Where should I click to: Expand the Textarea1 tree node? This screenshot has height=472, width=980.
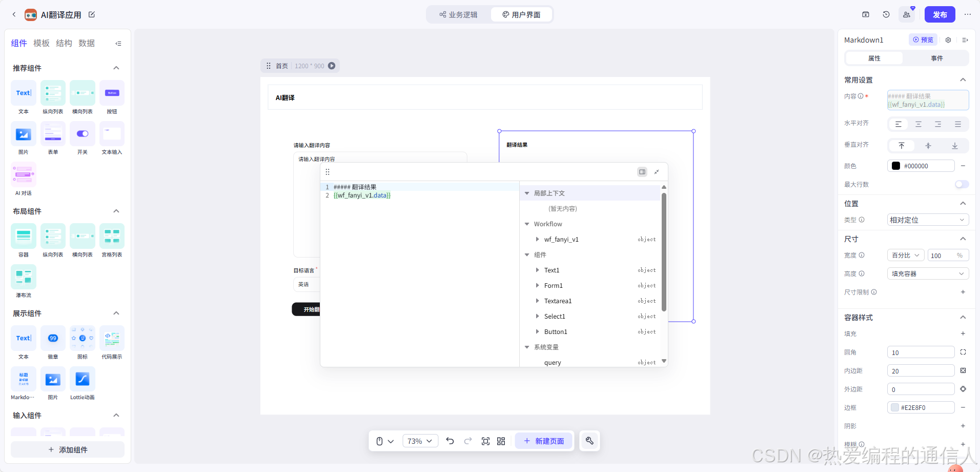click(537, 301)
